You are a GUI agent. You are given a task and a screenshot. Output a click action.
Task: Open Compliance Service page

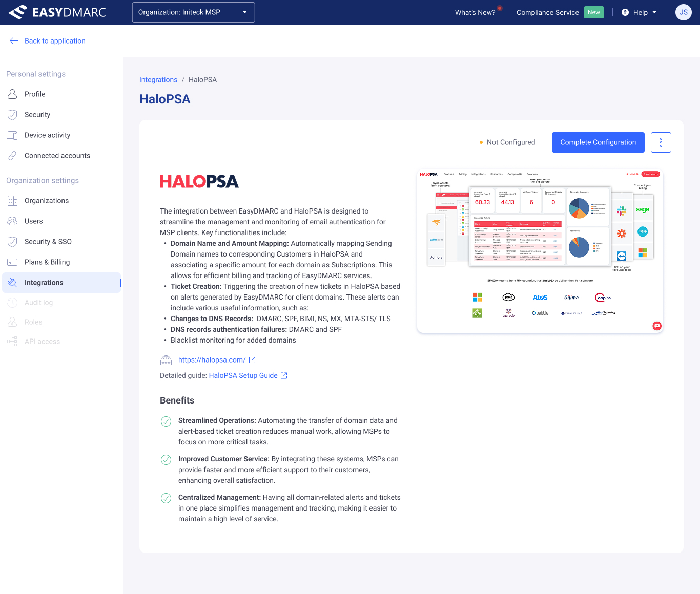pyautogui.click(x=547, y=12)
